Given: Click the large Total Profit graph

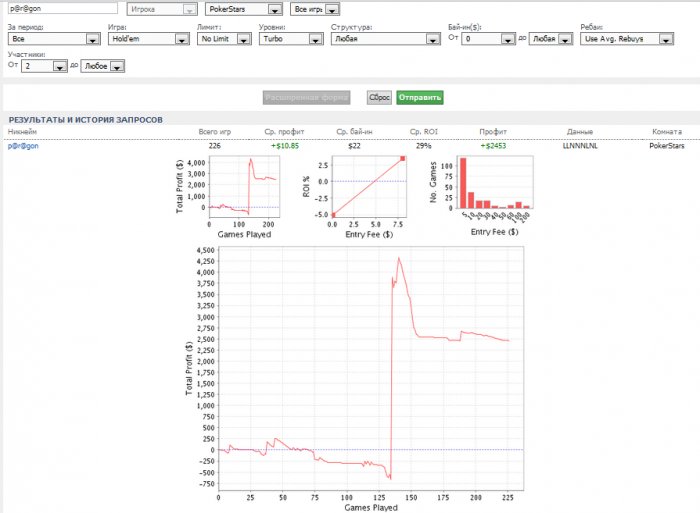Looking at the screenshot, I should click(x=355, y=379).
